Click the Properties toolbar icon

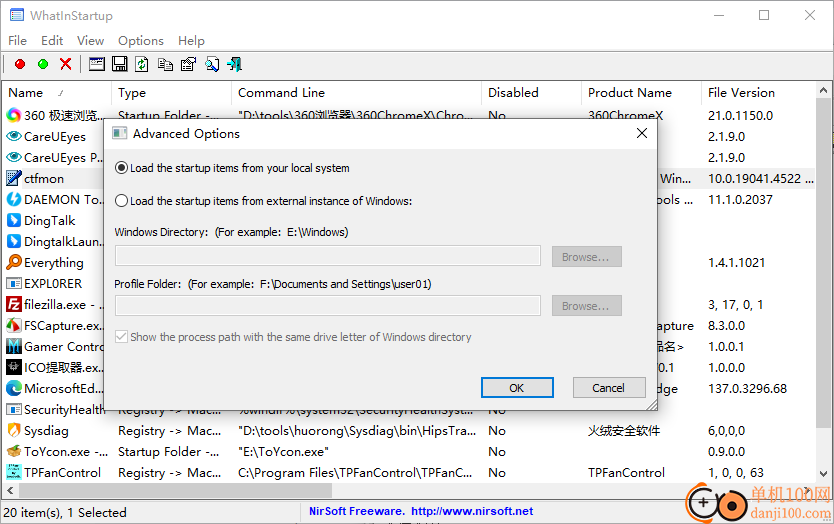pos(188,64)
